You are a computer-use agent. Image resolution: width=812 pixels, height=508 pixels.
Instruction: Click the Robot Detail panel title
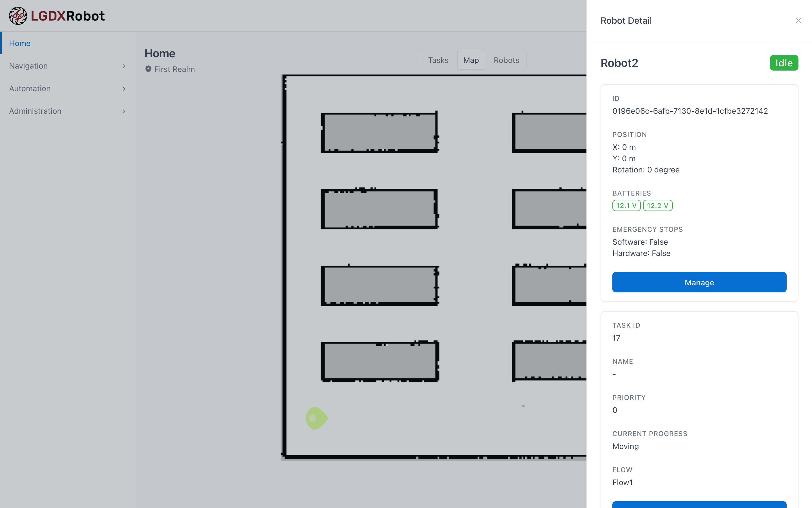click(626, 21)
